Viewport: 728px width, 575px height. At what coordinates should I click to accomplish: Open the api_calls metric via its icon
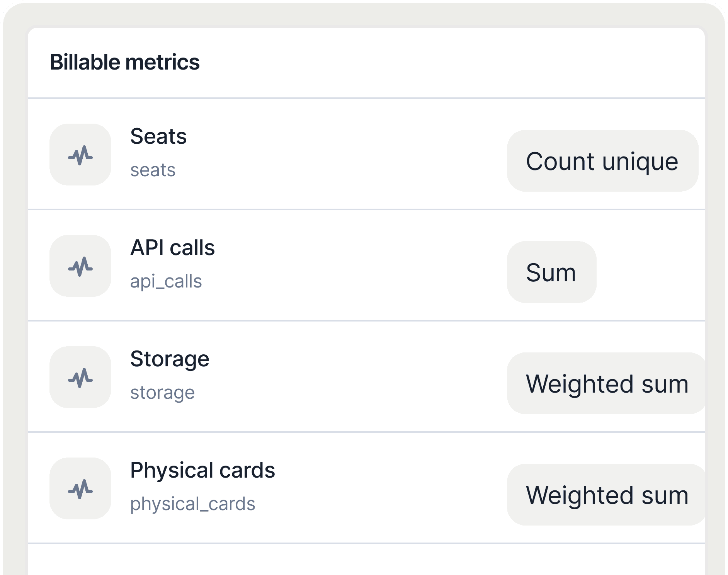pos(80,266)
